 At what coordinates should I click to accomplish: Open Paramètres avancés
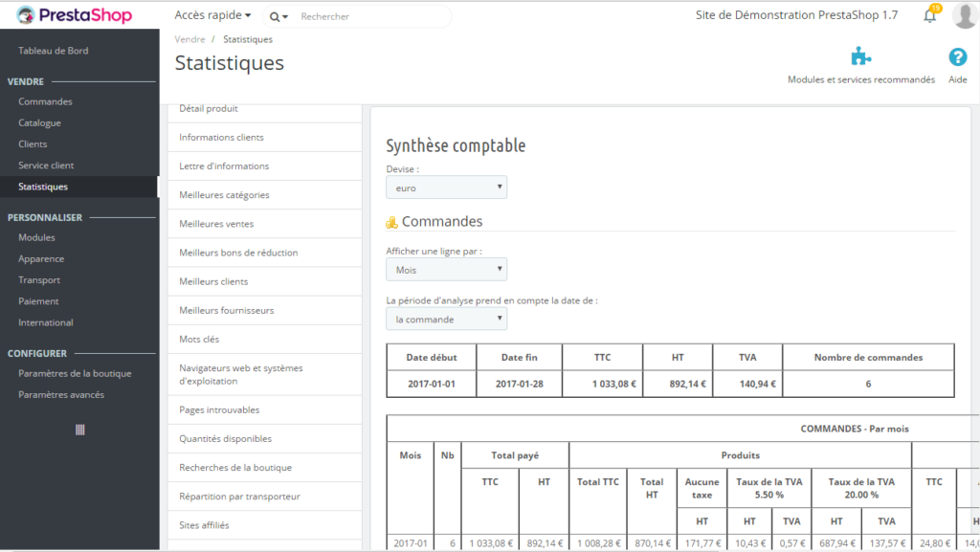point(61,395)
